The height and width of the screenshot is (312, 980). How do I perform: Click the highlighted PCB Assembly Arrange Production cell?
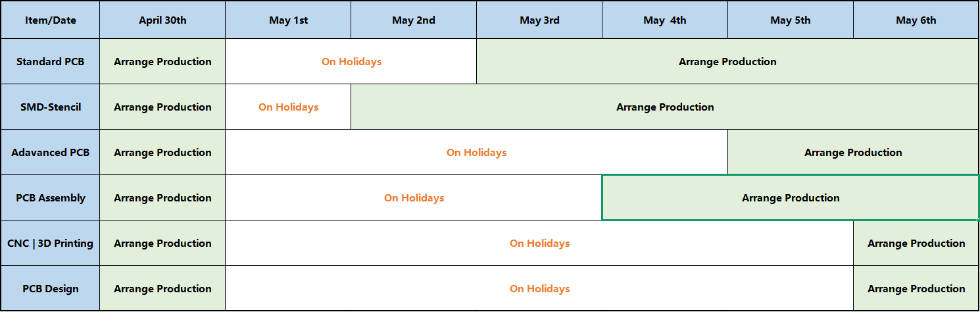tap(791, 197)
